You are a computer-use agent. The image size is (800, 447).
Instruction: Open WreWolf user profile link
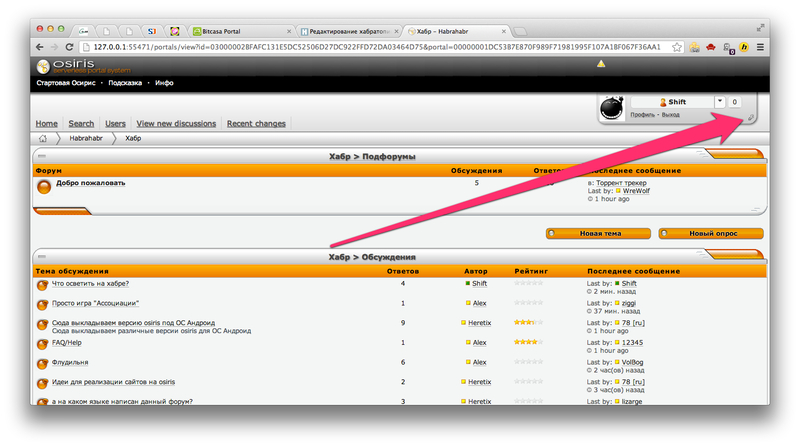point(636,191)
